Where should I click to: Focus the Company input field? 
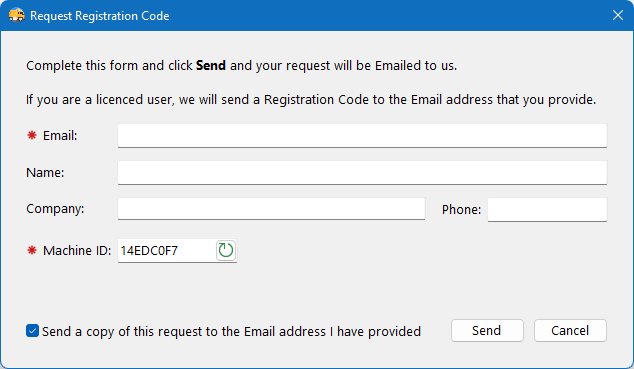(x=271, y=209)
